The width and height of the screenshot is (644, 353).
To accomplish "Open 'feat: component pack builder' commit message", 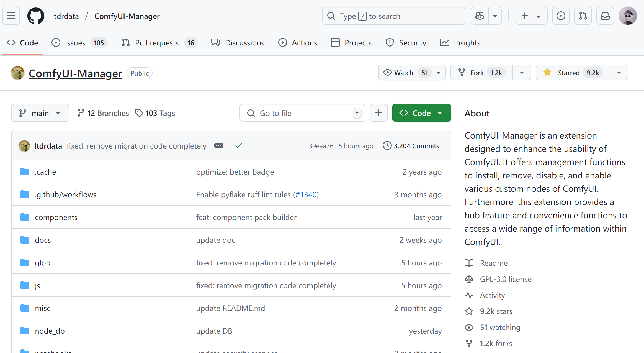I will 246,217.
